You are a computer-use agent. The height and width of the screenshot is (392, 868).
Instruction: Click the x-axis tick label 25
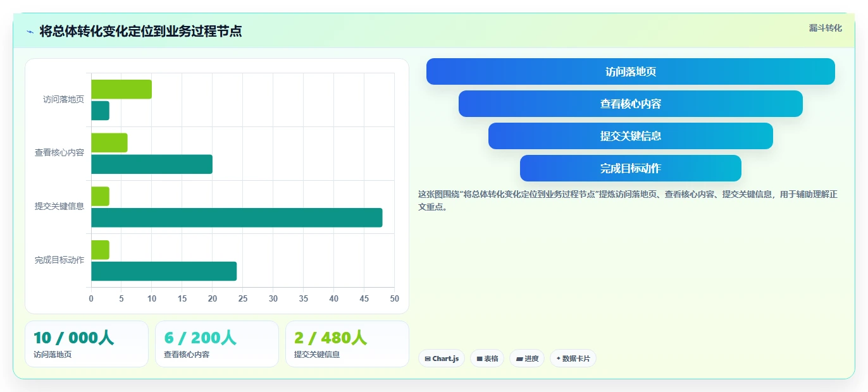(243, 298)
